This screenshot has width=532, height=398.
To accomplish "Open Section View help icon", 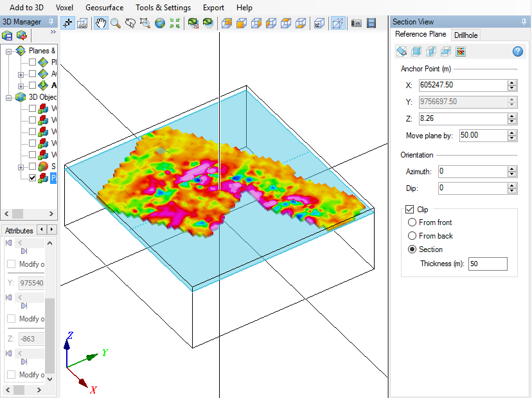I will coord(517,51).
